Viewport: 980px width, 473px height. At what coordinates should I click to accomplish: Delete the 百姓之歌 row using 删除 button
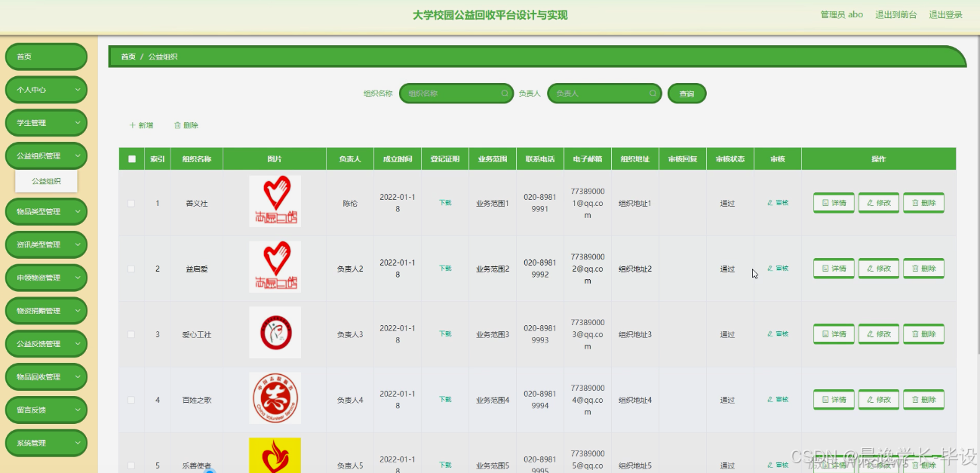click(923, 400)
